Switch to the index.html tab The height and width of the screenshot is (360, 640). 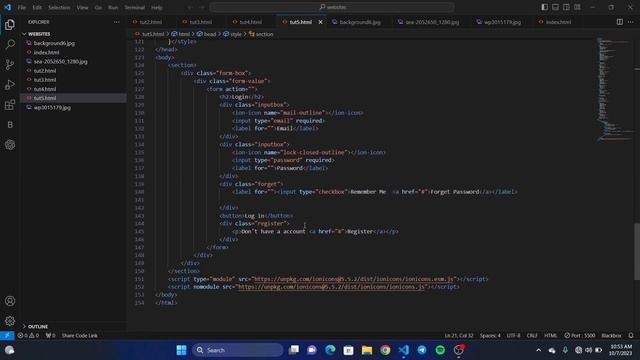(558, 22)
